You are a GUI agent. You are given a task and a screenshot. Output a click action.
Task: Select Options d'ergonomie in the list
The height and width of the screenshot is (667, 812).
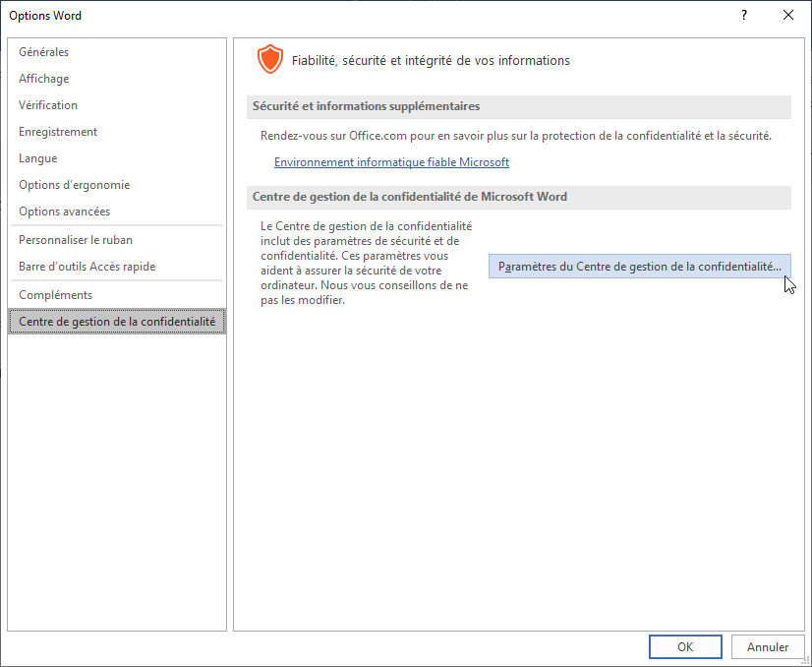75,185
